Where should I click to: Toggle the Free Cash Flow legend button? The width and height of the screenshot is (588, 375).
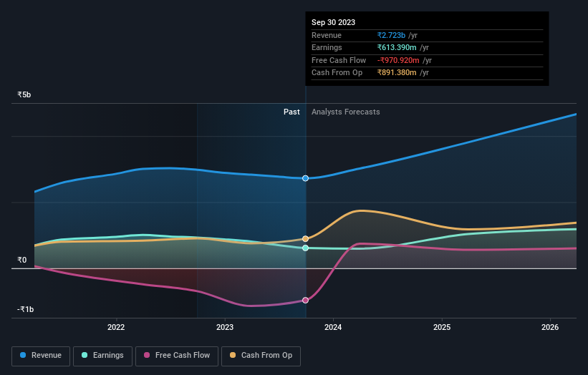(177, 356)
